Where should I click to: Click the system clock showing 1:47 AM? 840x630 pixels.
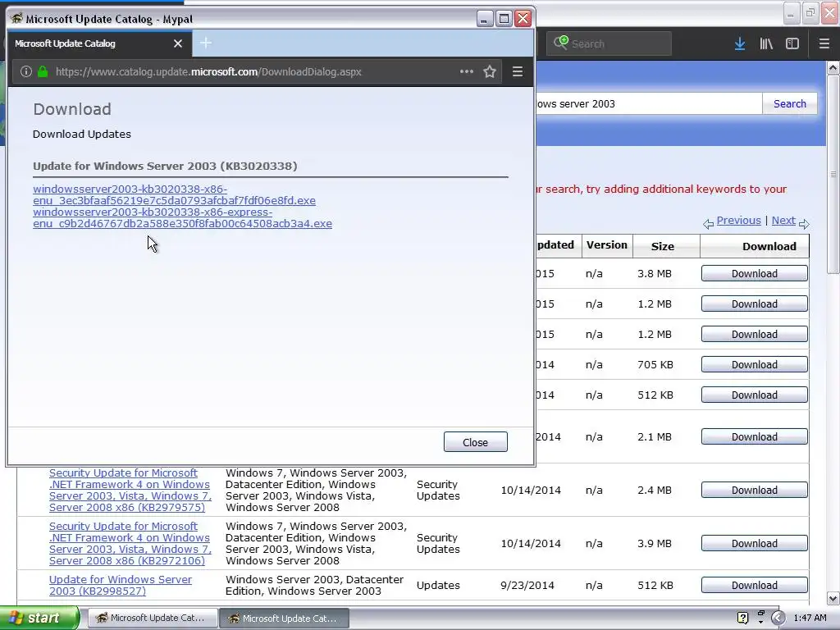pyautogui.click(x=810, y=618)
